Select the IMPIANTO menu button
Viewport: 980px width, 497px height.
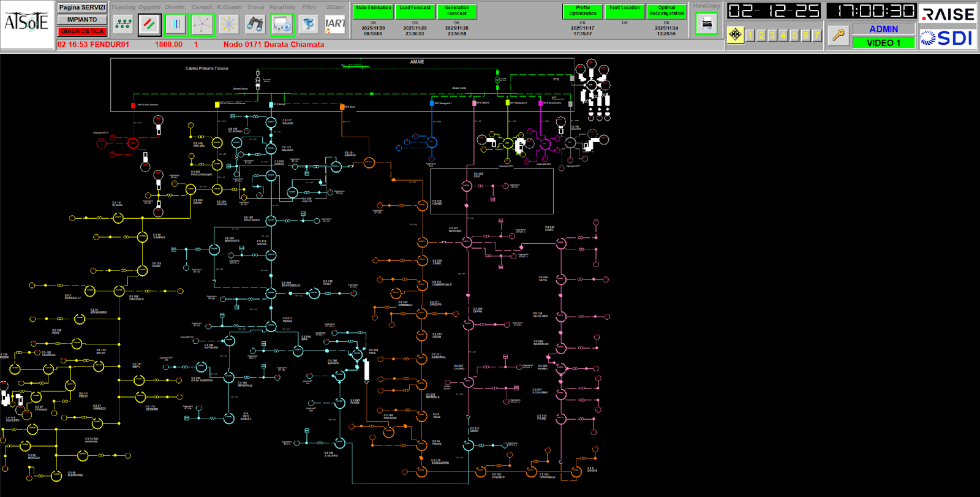pyautogui.click(x=82, y=20)
